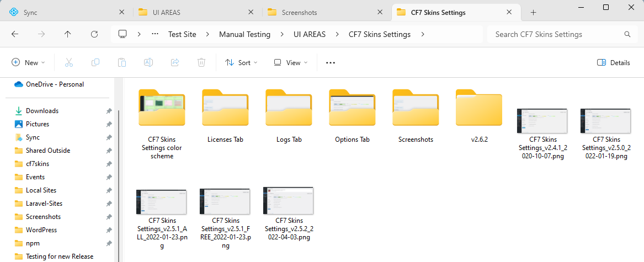
Task: Toggle the Details pane
Action: [x=614, y=62]
